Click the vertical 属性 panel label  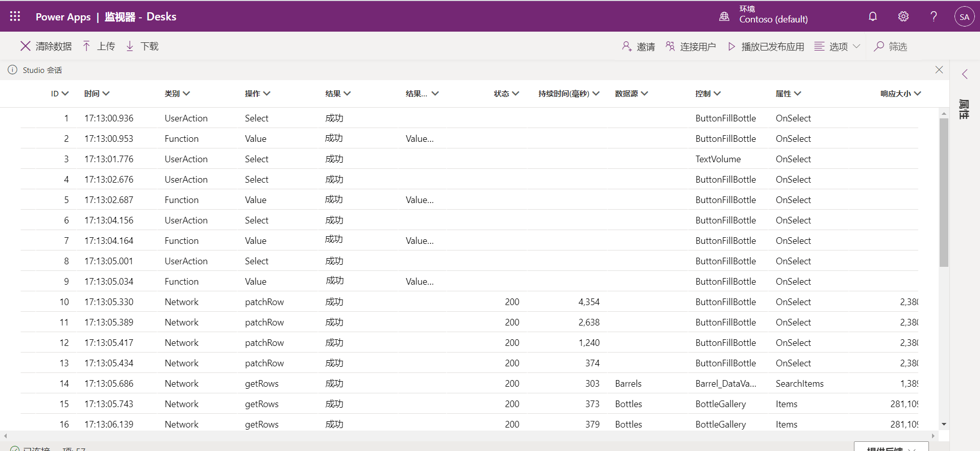[964, 109]
